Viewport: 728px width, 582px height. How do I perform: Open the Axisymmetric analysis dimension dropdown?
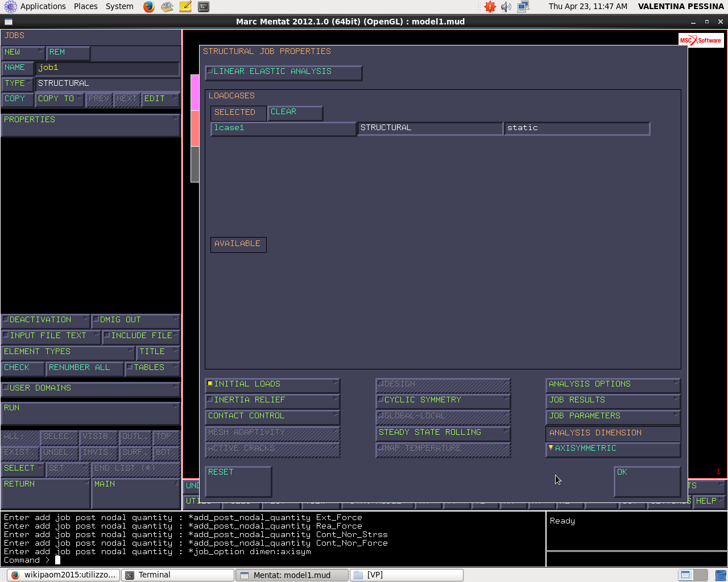coord(613,449)
